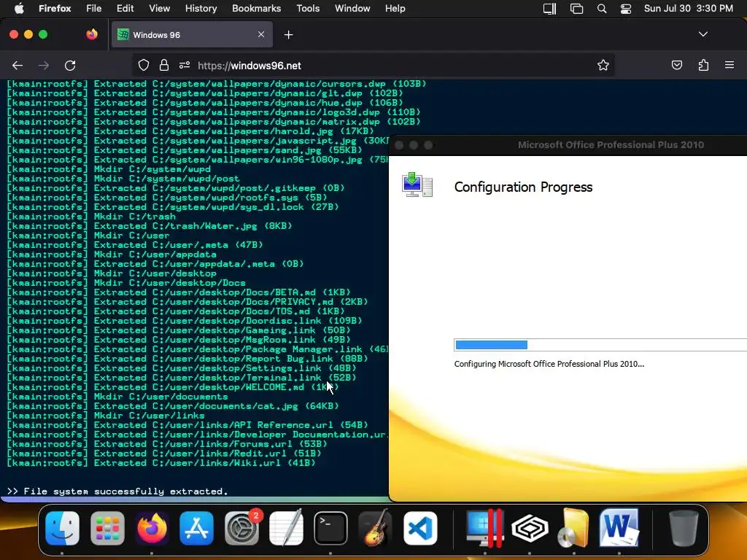Open Microsoft Word from the Dock
Image resolution: width=747 pixels, height=560 pixels.
pyautogui.click(x=619, y=528)
